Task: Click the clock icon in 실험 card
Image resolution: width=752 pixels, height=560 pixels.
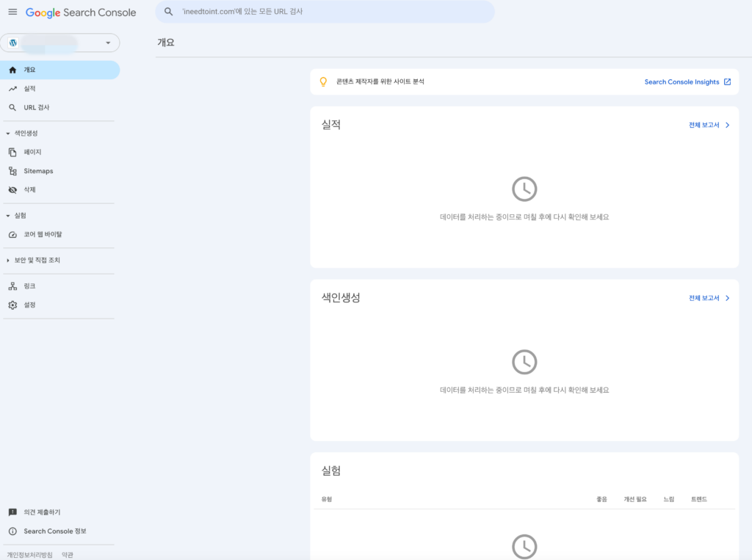Action: (524, 547)
